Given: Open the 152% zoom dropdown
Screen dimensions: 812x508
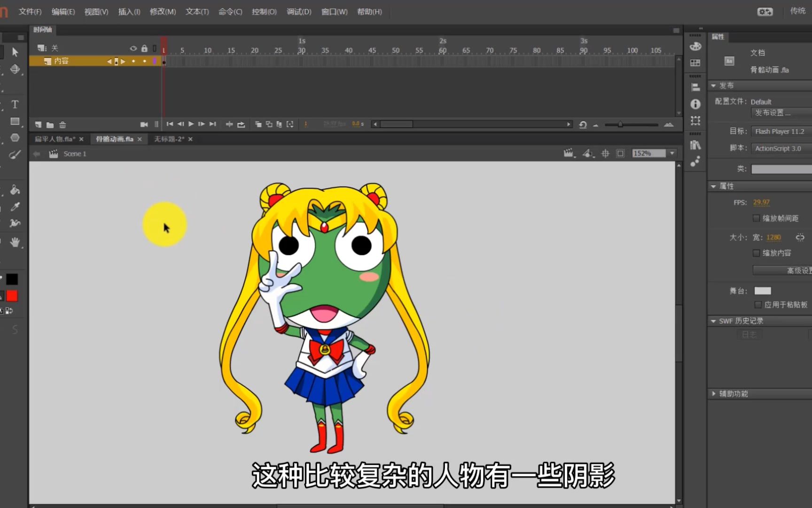Looking at the screenshot, I should [672, 152].
